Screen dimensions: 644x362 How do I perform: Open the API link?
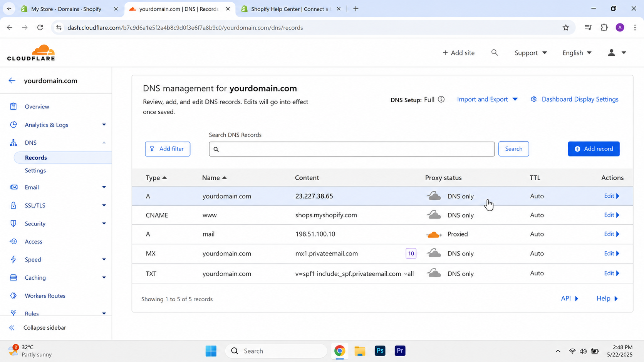pyautogui.click(x=570, y=299)
